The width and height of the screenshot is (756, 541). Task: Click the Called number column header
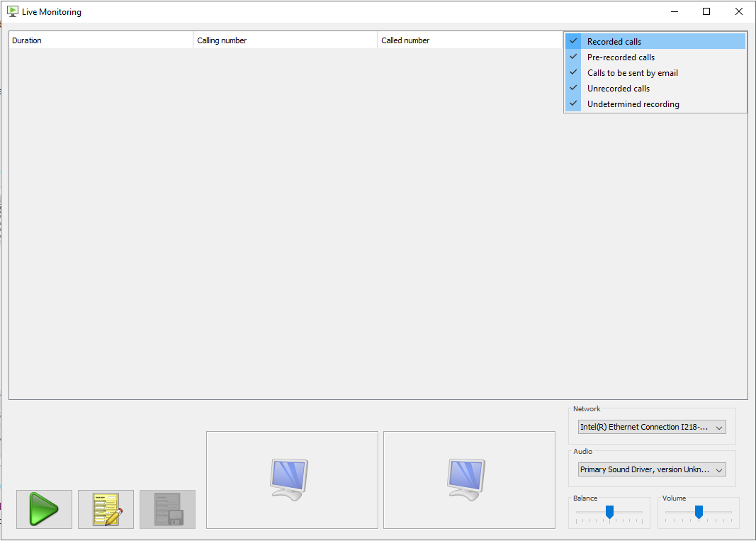coord(468,40)
